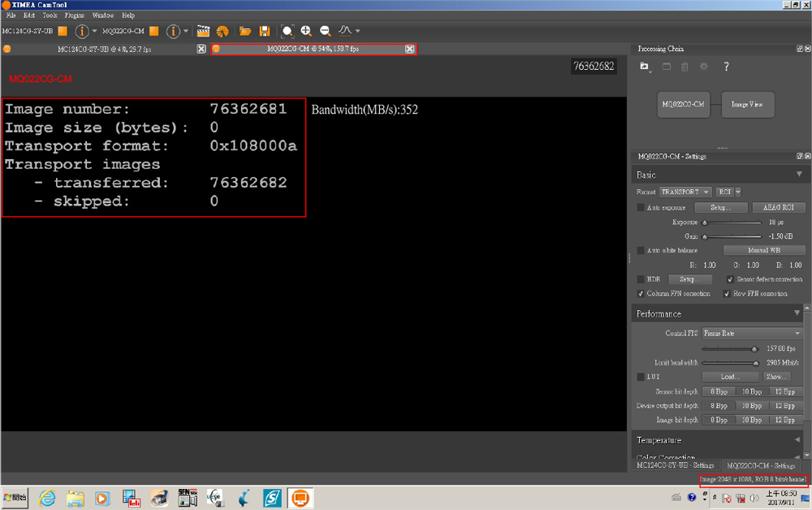Click the HDR Setup button
This screenshot has width=812, height=510.
coord(689,279)
